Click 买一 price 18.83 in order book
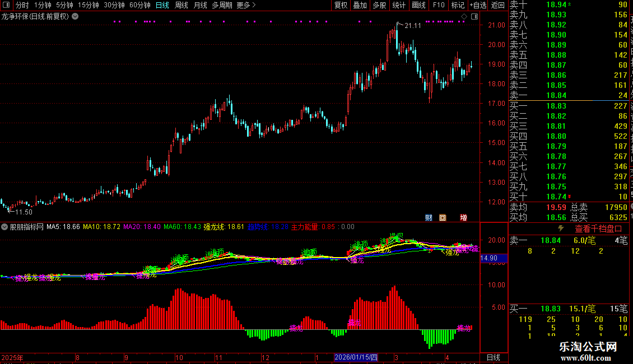Viewport: 633px width, 364px height. click(556, 106)
